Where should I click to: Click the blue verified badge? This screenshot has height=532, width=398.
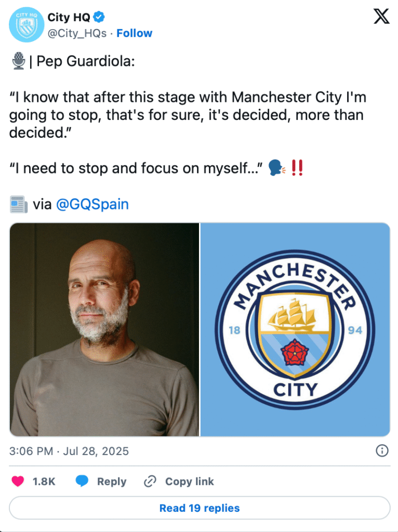(x=99, y=17)
